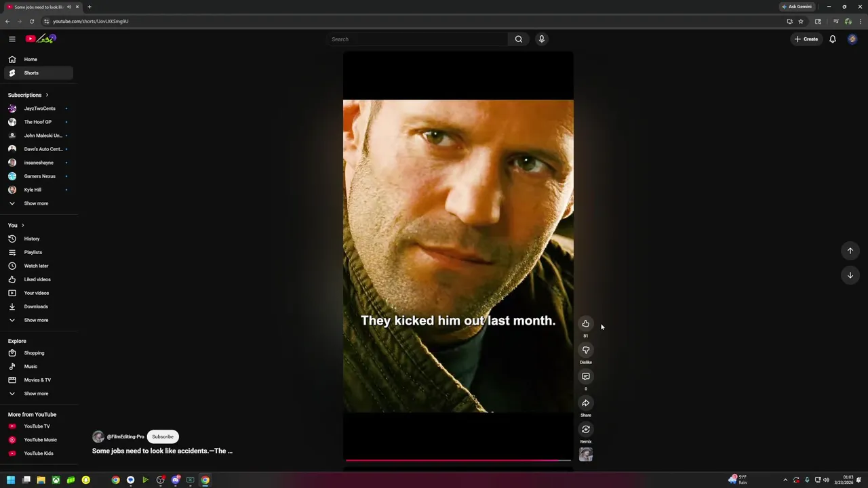Click the browser address bar URL
The height and width of the screenshot is (488, 868).
click(90, 21)
